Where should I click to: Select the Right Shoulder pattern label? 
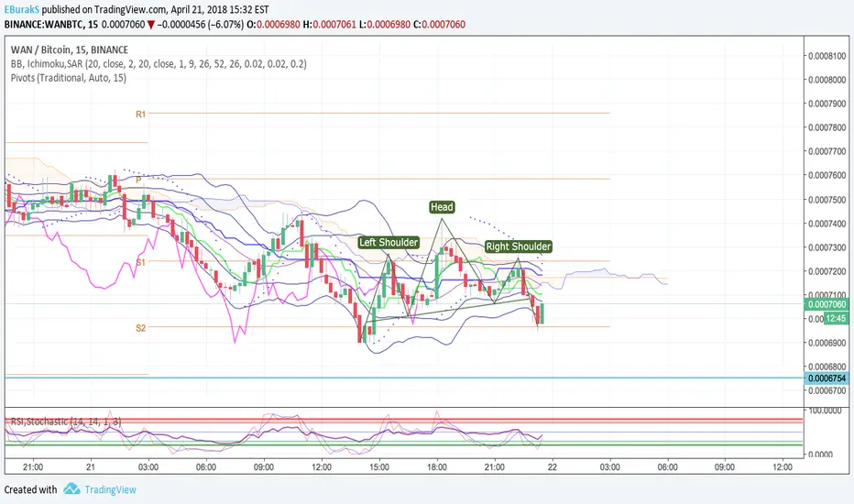click(x=519, y=247)
